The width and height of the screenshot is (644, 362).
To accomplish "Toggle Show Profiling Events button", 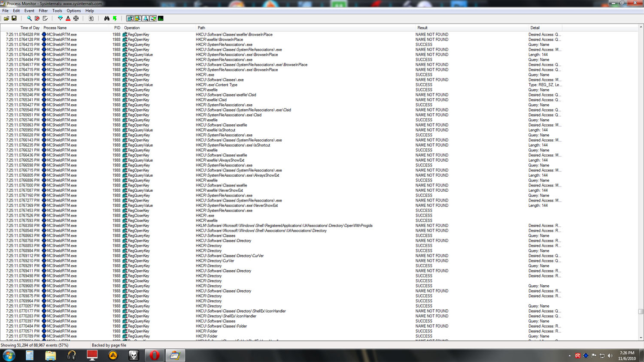I will (161, 18).
